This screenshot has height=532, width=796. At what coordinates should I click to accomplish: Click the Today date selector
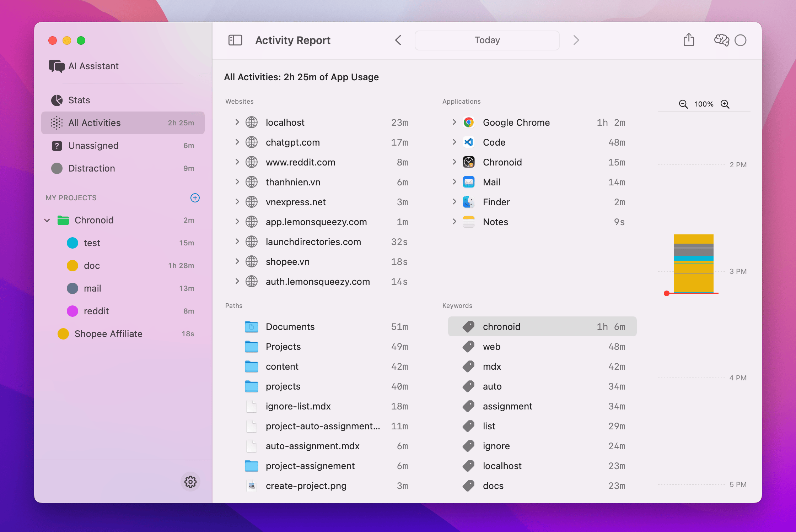(x=486, y=40)
